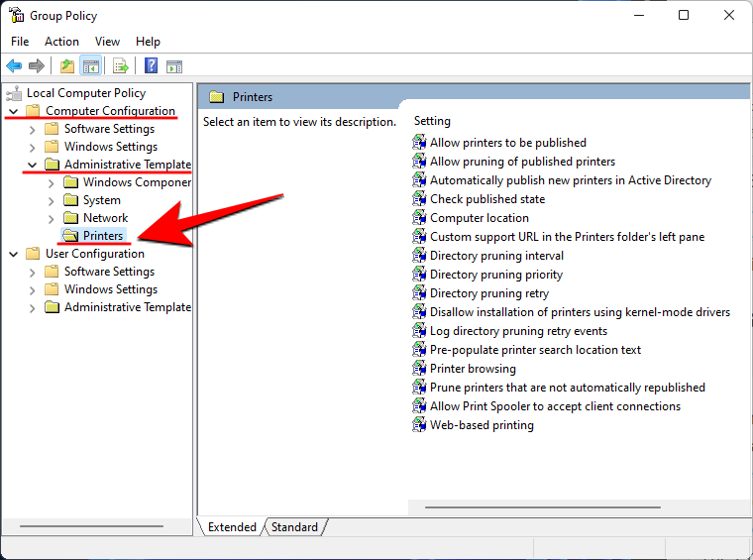The width and height of the screenshot is (753, 560).
Task: Click the Computer location policy icon
Action: pos(419,218)
